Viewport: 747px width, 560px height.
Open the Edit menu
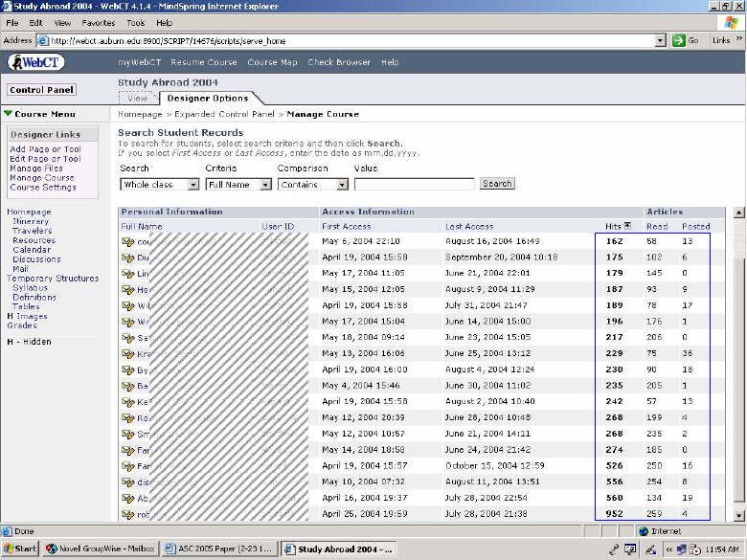35,23
